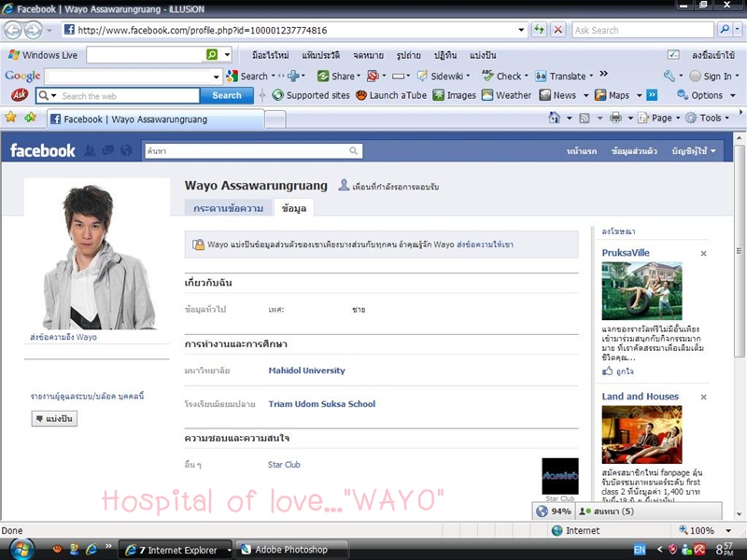The width and height of the screenshot is (747, 560).
Task: Click the blue Ask Search button
Action: click(x=227, y=95)
